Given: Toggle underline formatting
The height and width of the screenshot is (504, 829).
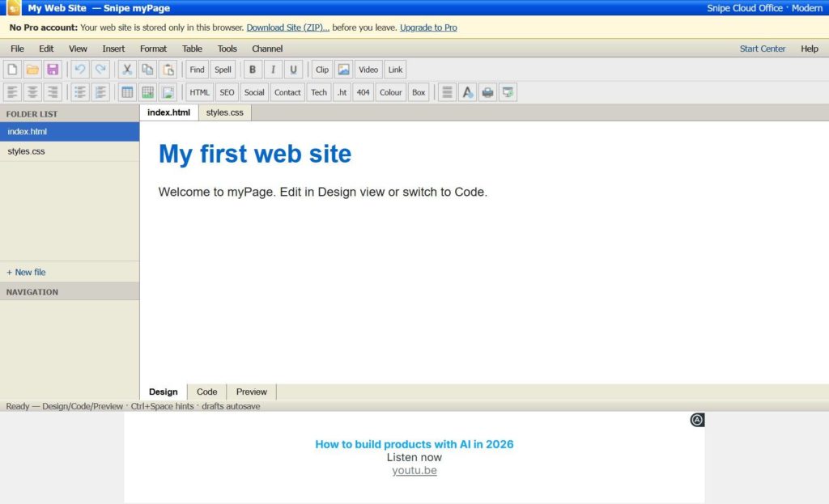Looking at the screenshot, I should click(293, 70).
